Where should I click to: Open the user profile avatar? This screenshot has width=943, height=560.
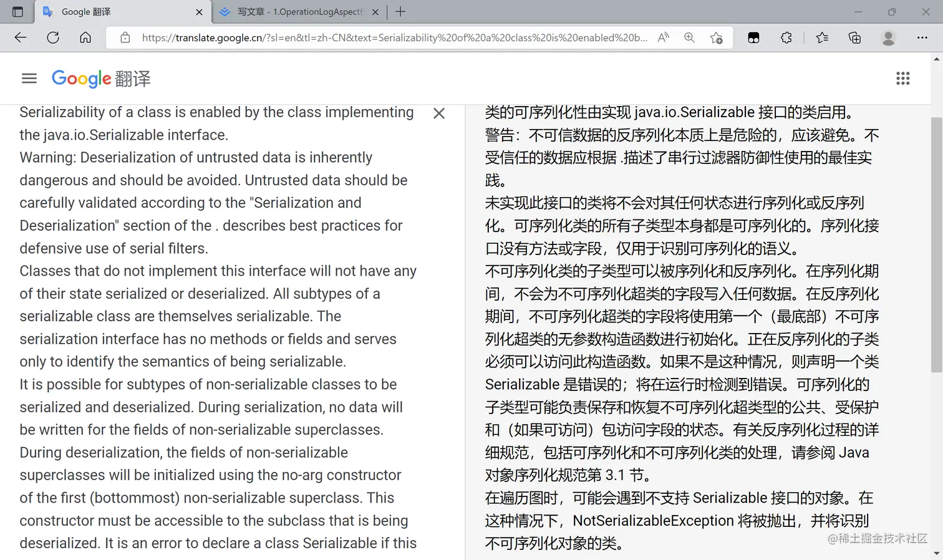click(888, 38)
